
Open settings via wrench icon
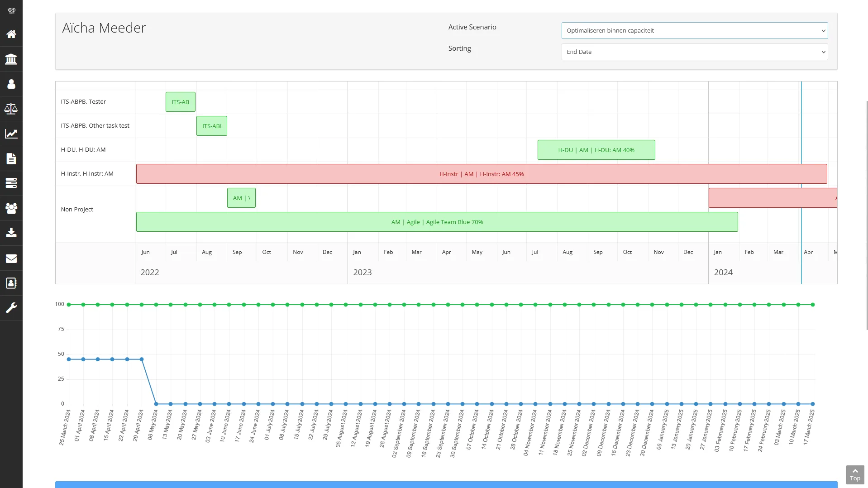coord(11,308)
